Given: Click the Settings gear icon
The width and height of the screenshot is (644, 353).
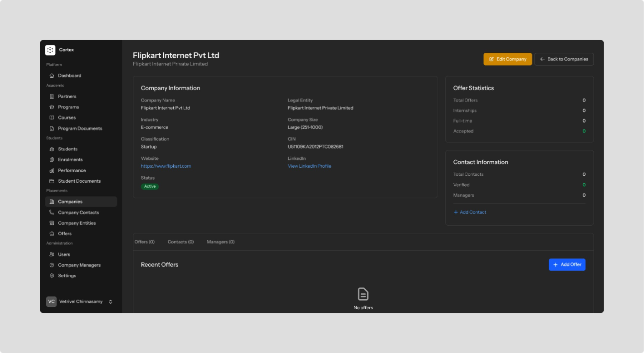Looking at the screenshot, I should (x=52, y=276).
